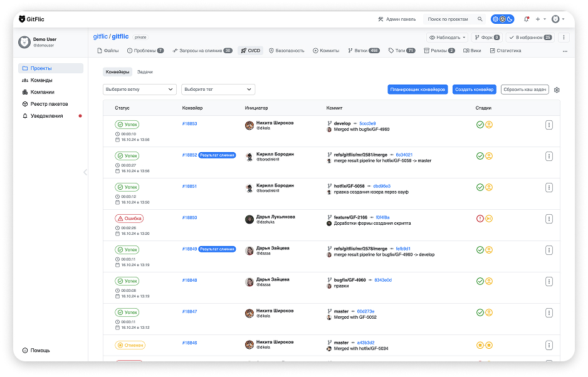Click Отменен status badge of #18846

pos(130,345)
